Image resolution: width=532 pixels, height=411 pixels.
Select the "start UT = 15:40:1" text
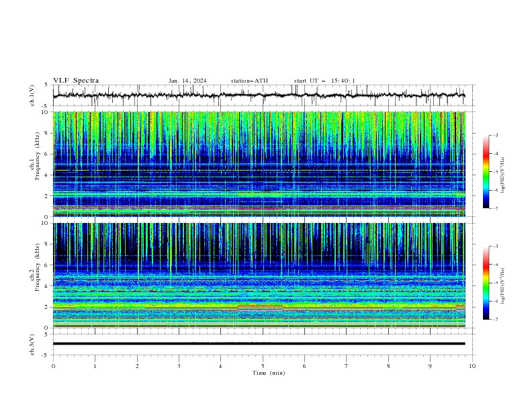click(324, 81)
